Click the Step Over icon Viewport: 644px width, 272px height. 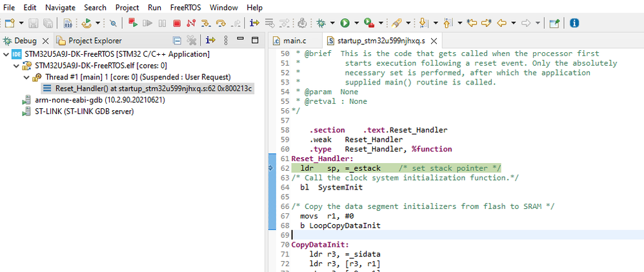click(221, 23)
